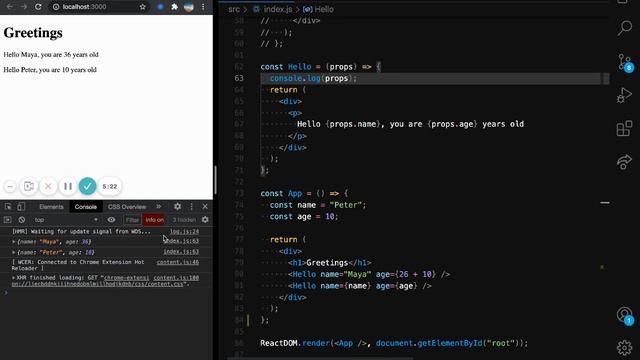The width and height of the screenshot is (640, 360).
Task: Open Run and Debug in the activity bar
Action: (624, 95)
